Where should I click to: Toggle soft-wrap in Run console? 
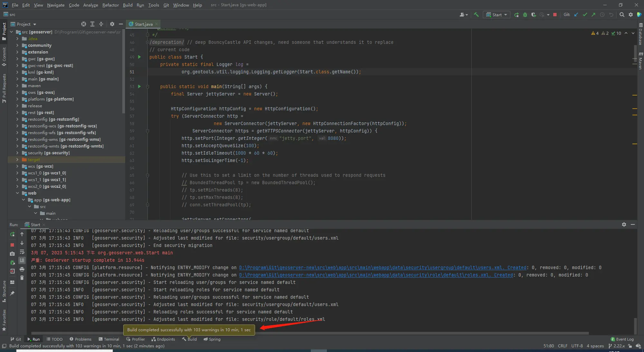22,252
